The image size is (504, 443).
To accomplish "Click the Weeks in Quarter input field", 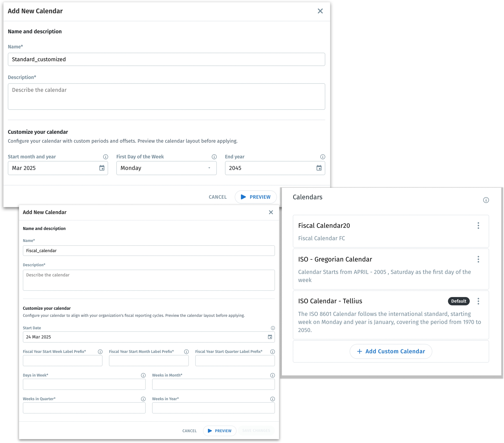I will coord(84,408).
